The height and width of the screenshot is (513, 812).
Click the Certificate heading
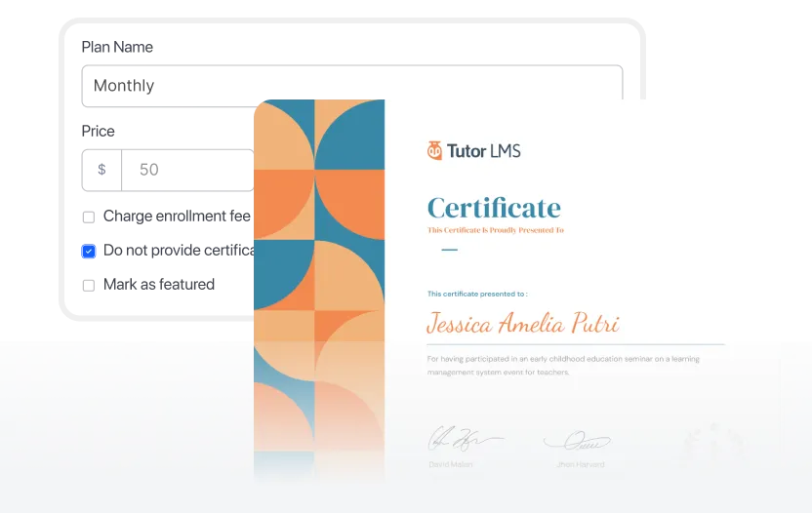pos(494,208)
